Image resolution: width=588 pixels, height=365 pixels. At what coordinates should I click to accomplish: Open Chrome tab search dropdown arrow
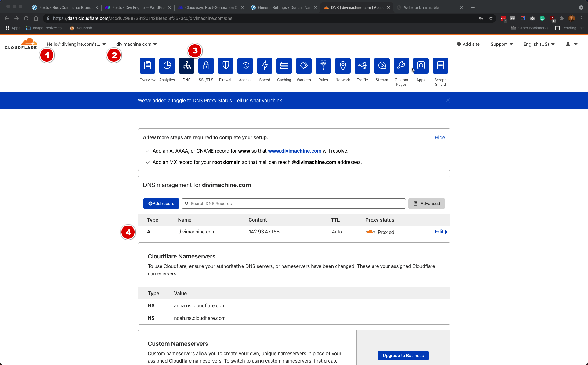click(x=581, y=8)
